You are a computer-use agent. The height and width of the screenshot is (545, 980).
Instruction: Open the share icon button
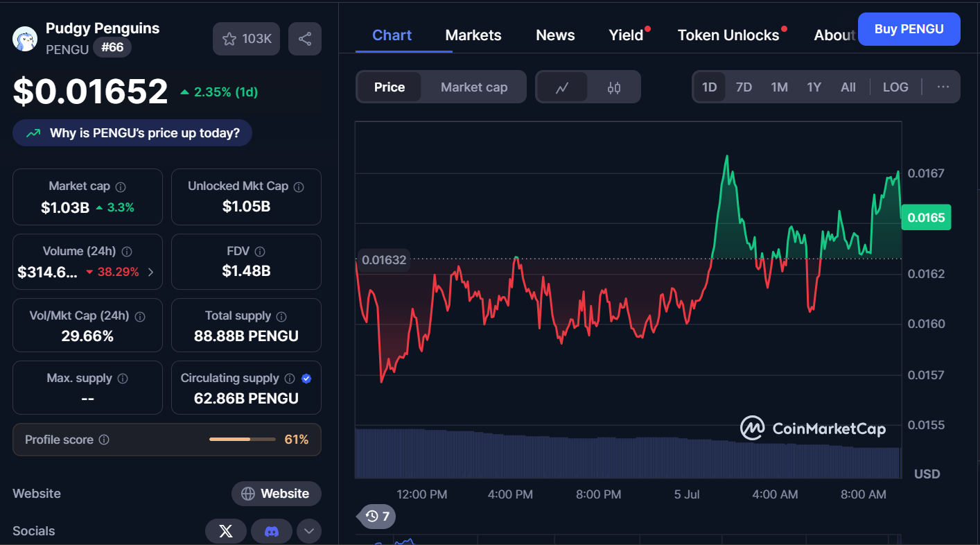point(305,39)
